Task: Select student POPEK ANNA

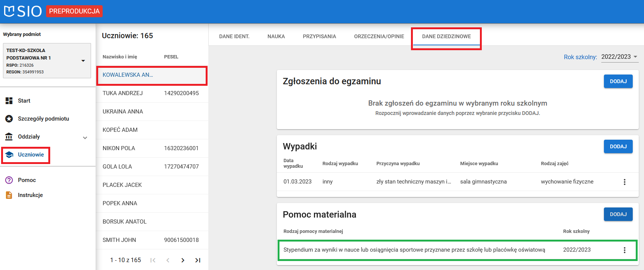Action: (120, 203)
